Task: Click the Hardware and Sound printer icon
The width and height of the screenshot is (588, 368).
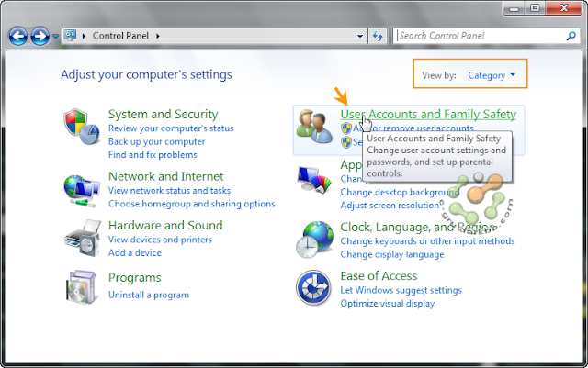Action: [x=83, y=239]
